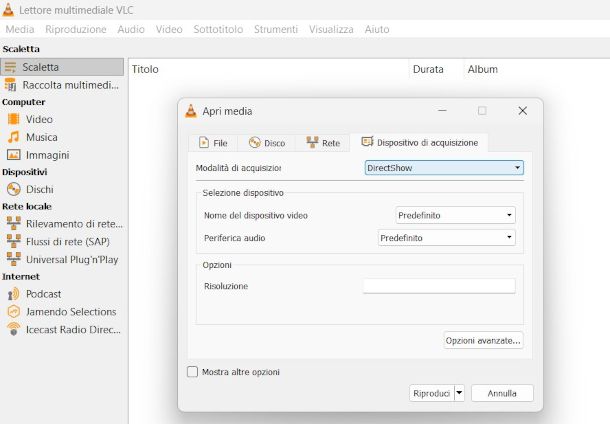
Task: Select Podcast under Internet
Action: [x=62, y=294]
